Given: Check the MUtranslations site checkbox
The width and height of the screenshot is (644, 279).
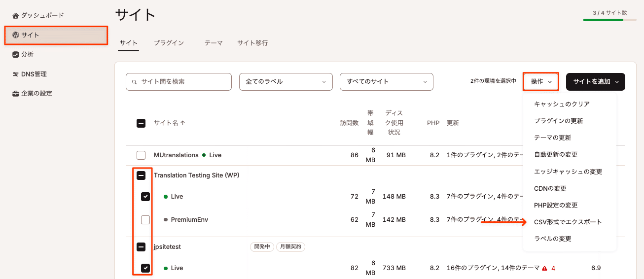Looking at the screenshot, I should 141,155.
